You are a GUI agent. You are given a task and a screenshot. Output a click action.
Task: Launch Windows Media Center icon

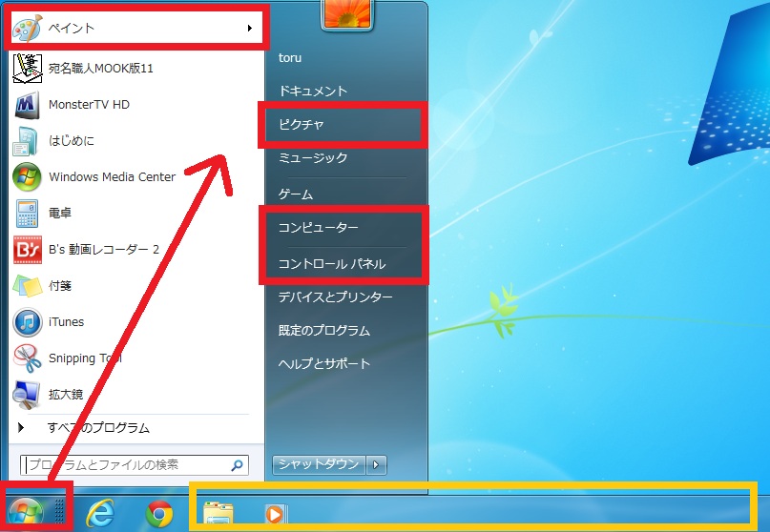pyautogui.click(x=27, y=177)
